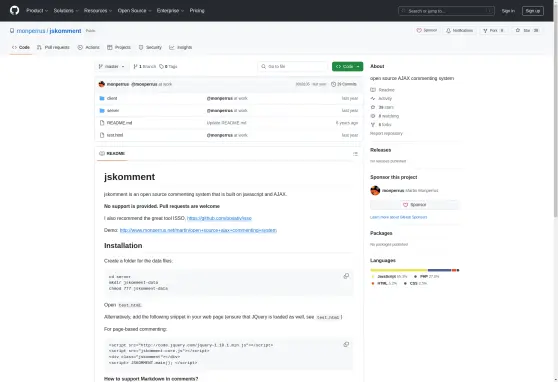Click the monperrus sponsor avatar
558x382 pixels.
click(x=375, y=190)
